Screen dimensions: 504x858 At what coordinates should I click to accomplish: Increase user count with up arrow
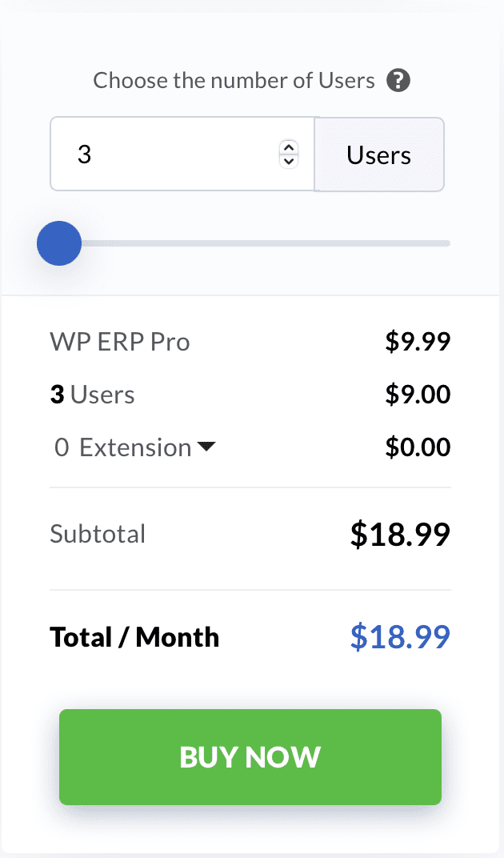click(x=289, y=146)
